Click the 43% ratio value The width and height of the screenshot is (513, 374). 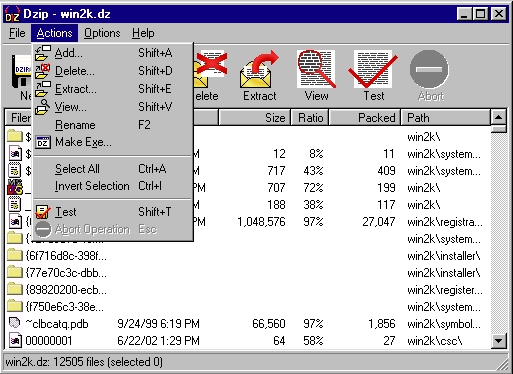coord(313,171)
